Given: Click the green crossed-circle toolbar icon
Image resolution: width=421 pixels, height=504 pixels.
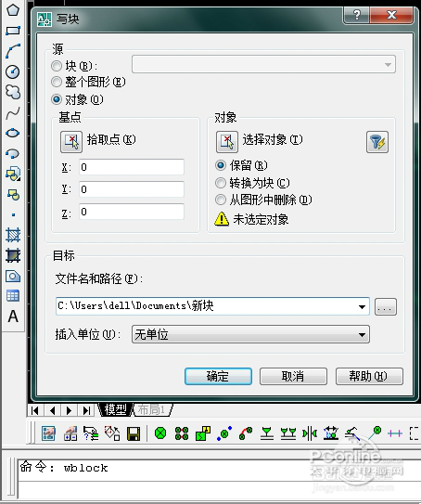Looking at the screenshot, I should (160, 433).
